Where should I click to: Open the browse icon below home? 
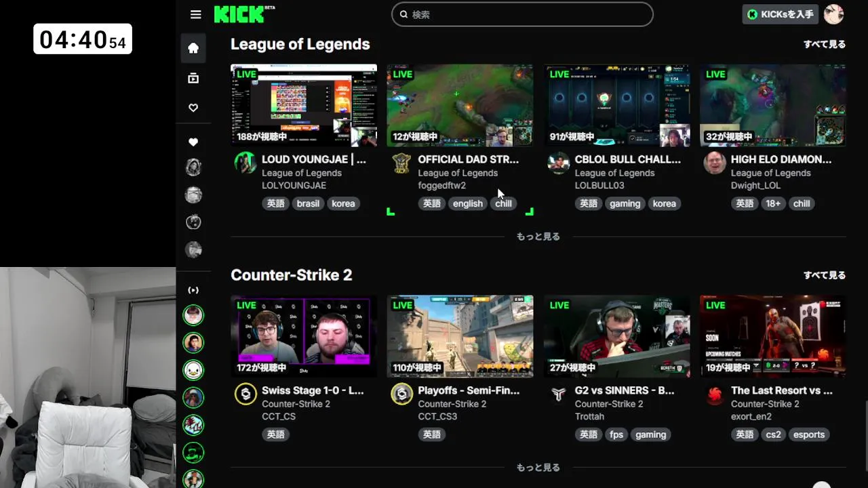(x=193, y=78)
